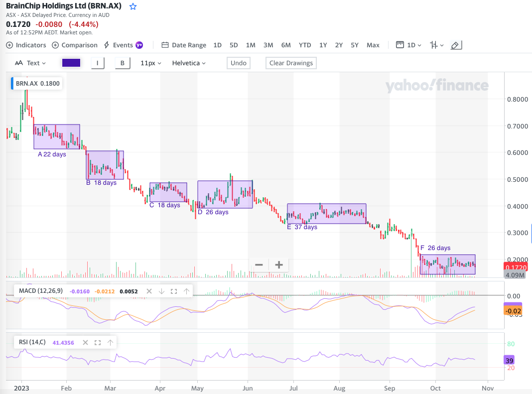Toggle italic text style
The width and height of the screenshot is (532, 394).
tap(98, 63)
